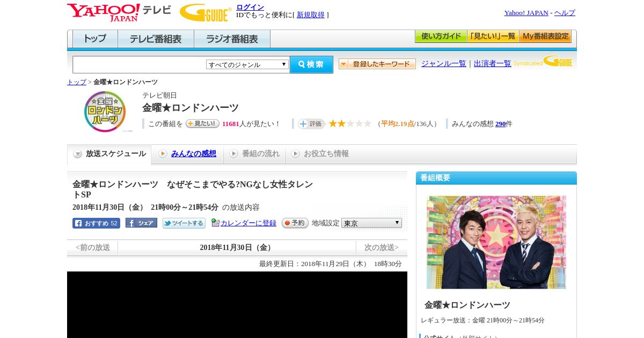Image resolution: width=644 pixels, height=338 pixels.
Task: Open the My番組表設定 button
Action: pyautogui.click(x=545, y=36)
